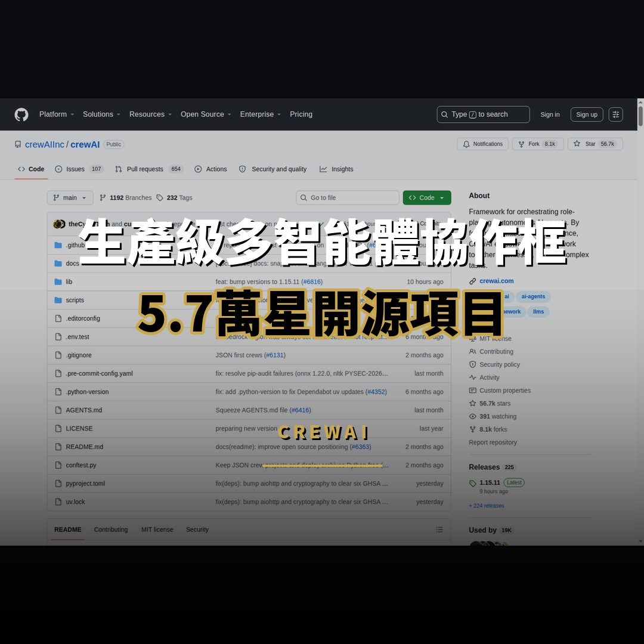
Task: Click the Go to file search box
Action: (x=348, y=197)
